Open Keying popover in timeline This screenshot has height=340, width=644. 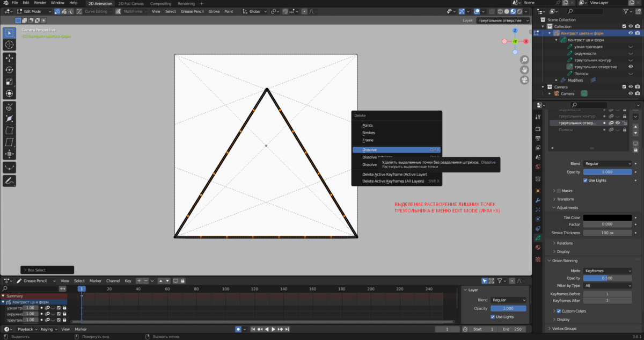tap(48, 329)
